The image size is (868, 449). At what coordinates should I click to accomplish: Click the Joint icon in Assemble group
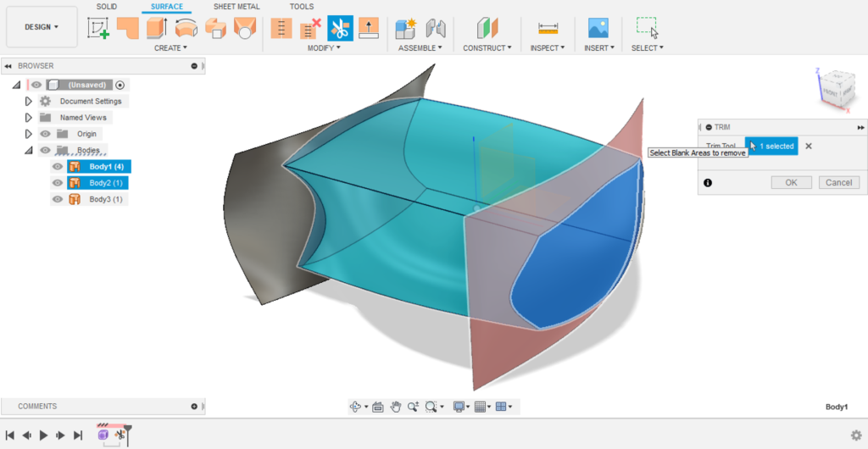coord(436,28)
